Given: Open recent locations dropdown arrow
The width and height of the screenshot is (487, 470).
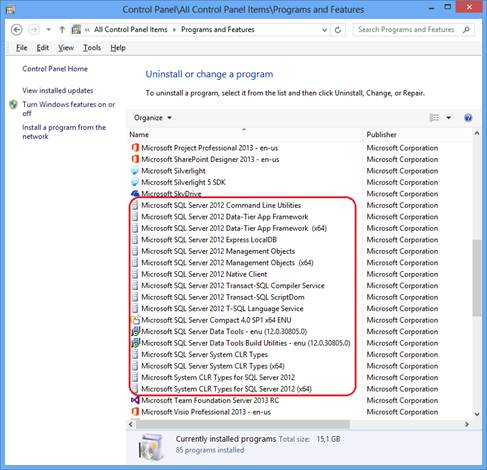Looking at the screenshot, I should 49,30.
